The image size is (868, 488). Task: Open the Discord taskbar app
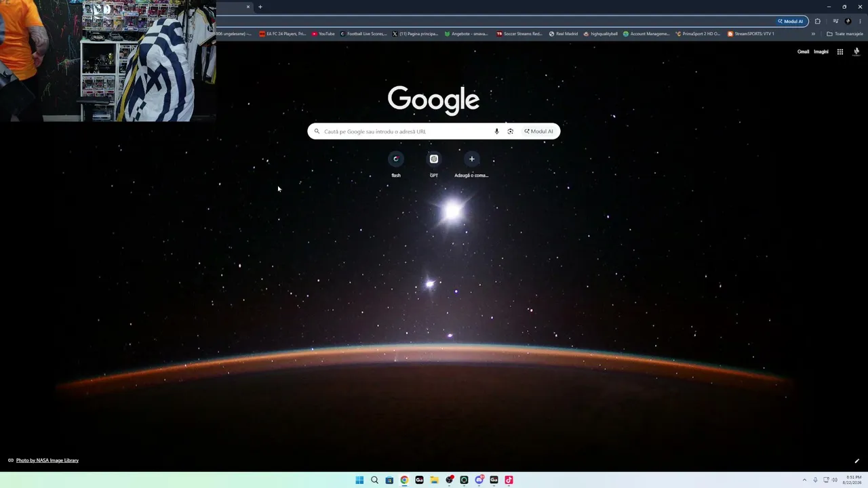coord(479,480)
